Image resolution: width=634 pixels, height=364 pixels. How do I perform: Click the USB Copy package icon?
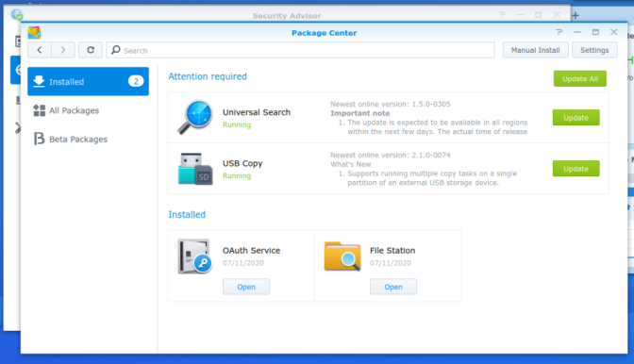[195, 169]
